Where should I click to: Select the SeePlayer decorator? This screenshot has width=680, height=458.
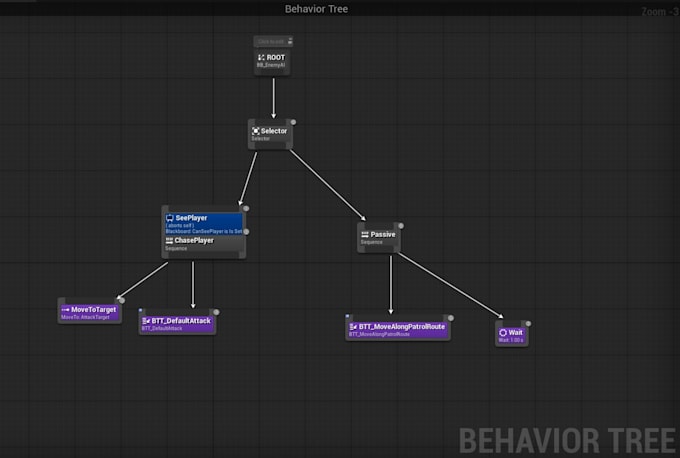(x=203, y=224)
